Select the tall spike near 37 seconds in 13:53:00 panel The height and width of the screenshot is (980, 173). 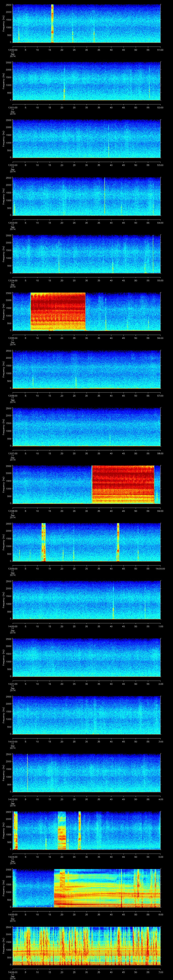[105, 196]
